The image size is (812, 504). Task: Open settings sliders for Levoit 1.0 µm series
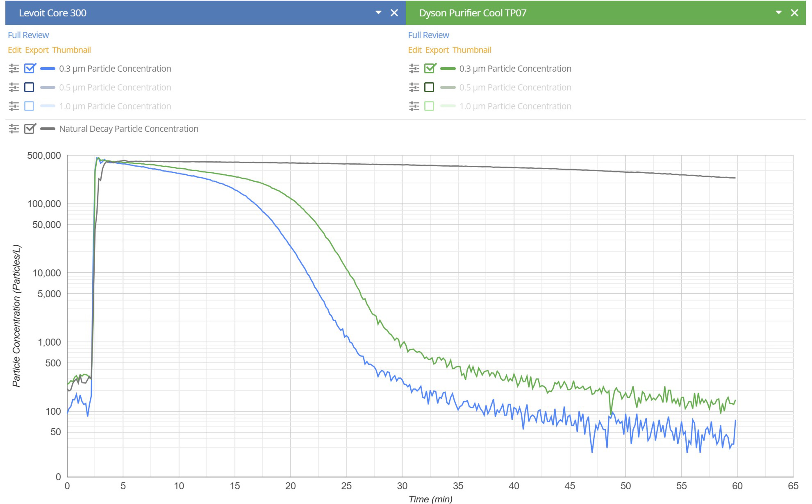point(14,106)
